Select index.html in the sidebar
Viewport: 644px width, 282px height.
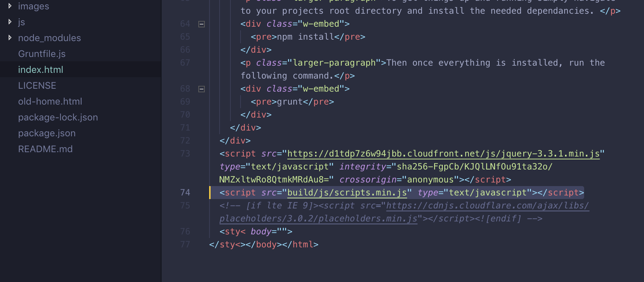click(x=41, y=70)
